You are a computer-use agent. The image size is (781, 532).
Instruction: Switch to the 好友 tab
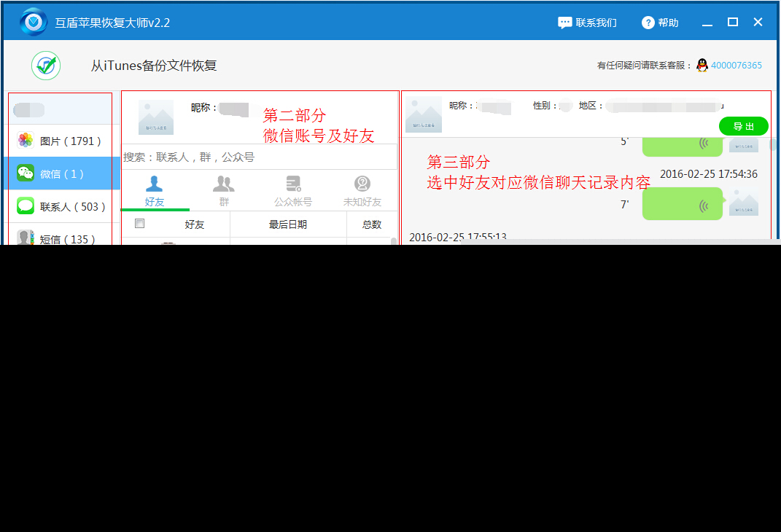[155, 192]
